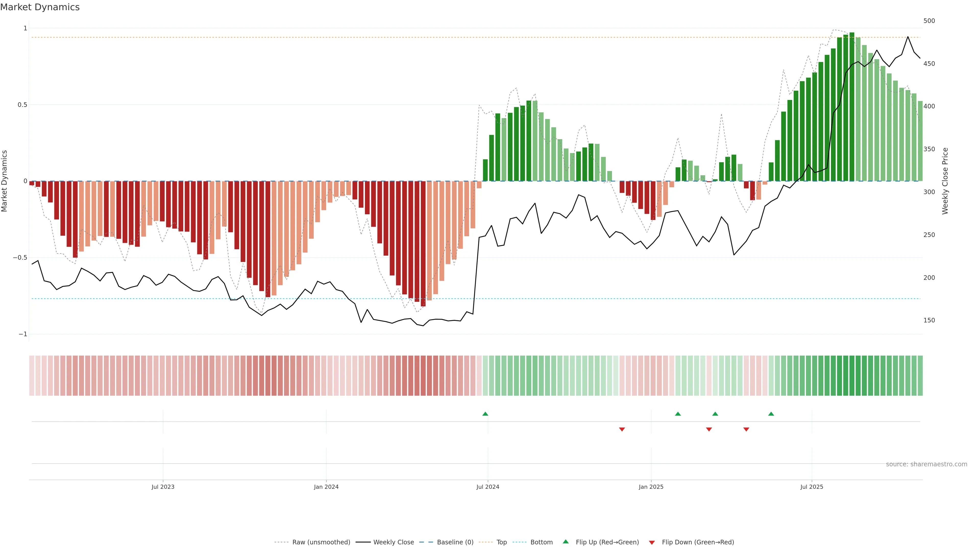Toggle the Bottom threshold legend entry
The width and height of the screenshot is (980, 551).
[541, 542]
